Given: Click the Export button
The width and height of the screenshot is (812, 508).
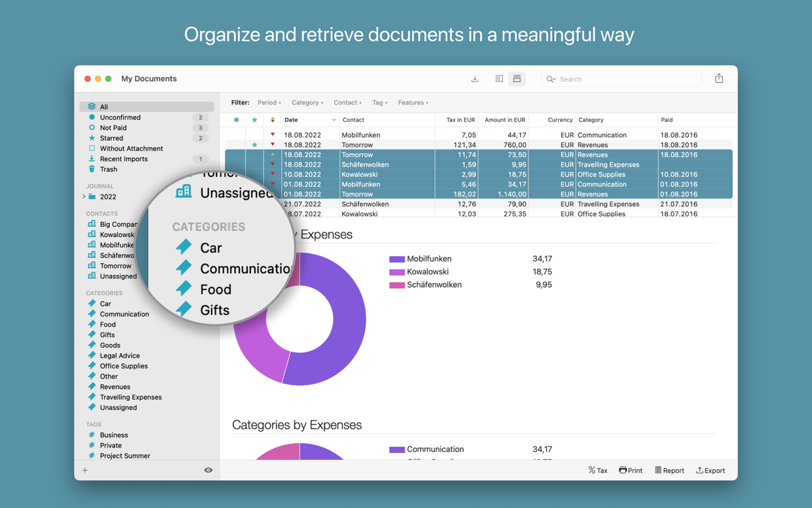Looking at the screenshot, I should click(x=710, y=470).
